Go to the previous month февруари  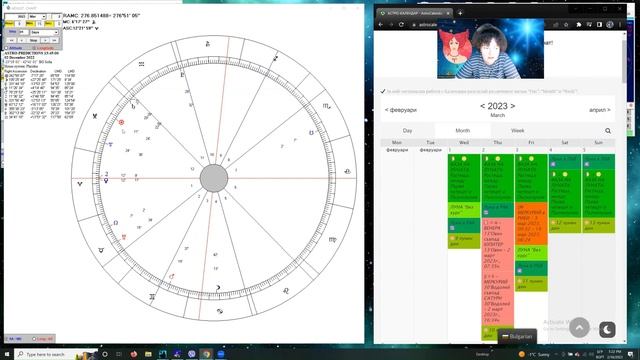[400, 110]
